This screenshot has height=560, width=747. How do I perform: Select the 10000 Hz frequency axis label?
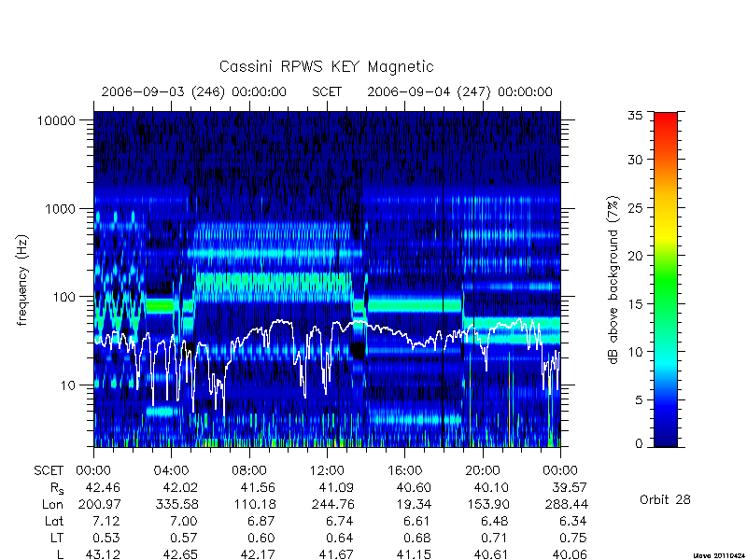pyautogui.click(x=57, y=121)
